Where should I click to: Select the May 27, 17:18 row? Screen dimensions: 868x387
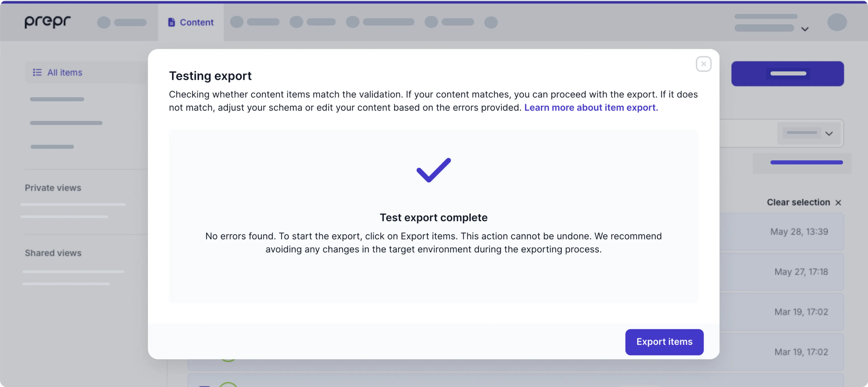(782, 272)
